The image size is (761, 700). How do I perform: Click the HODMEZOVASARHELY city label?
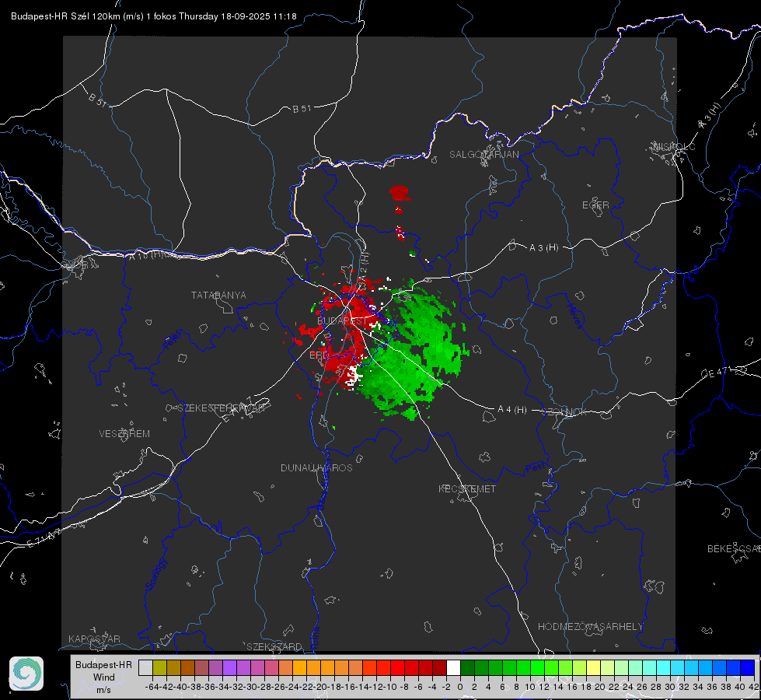[590, 627]
